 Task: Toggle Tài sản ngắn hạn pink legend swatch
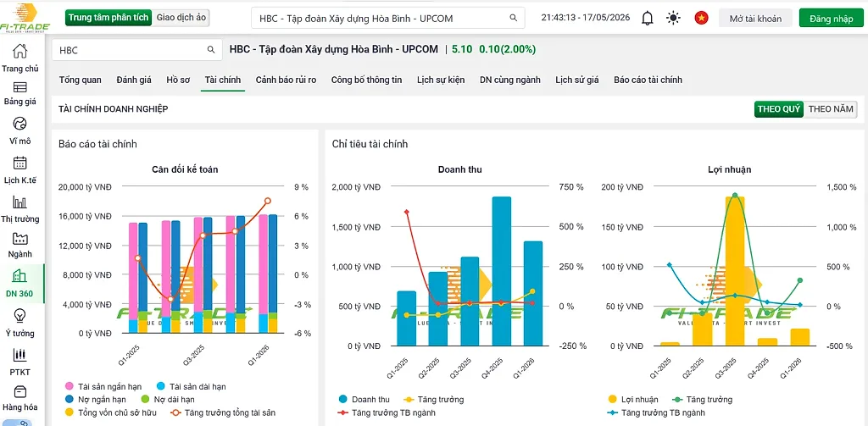(69, 386)
